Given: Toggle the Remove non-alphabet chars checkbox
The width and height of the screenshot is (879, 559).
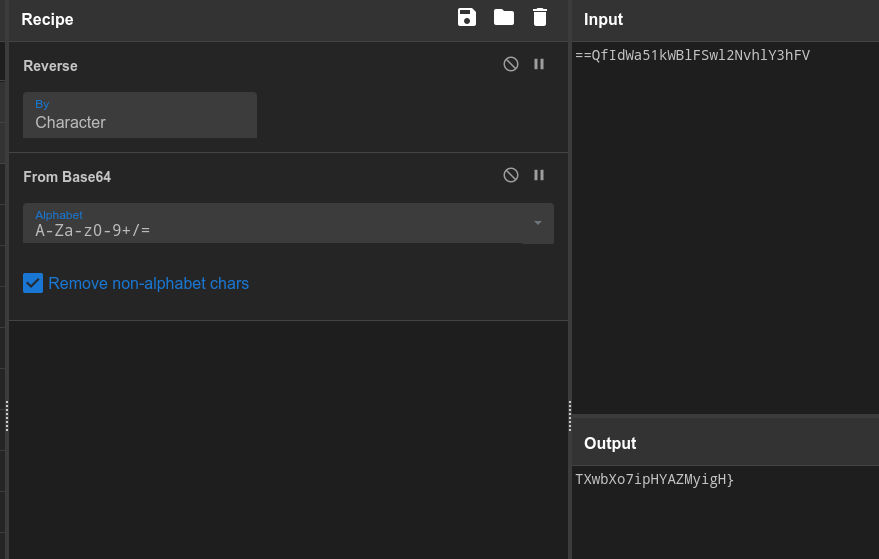Looking at the screenshot, I should [x=33, y=283].
